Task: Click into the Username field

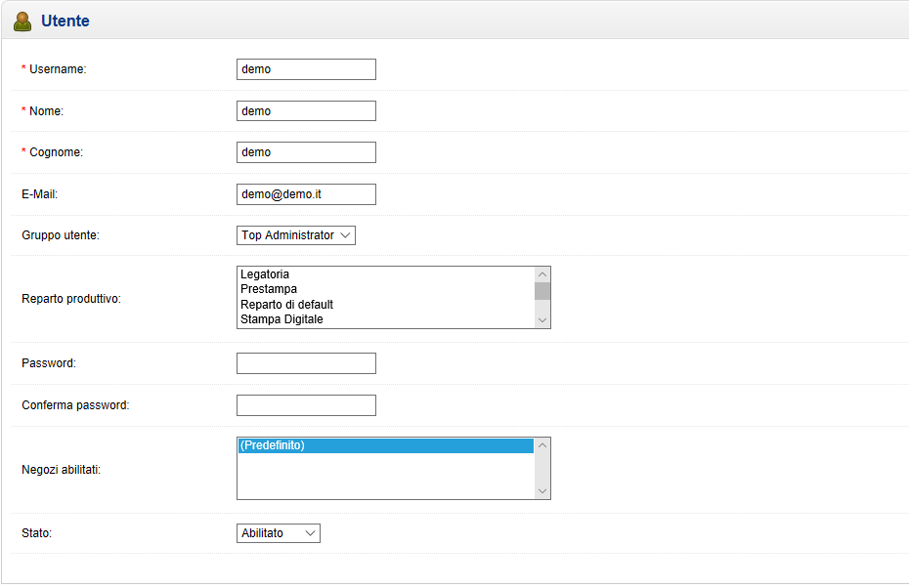Action: [306, 69]
